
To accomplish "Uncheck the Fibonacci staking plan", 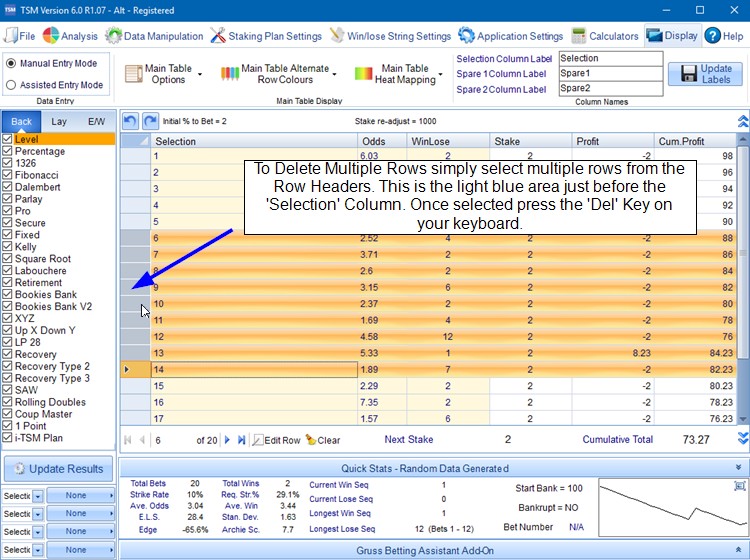I will 8,175.
